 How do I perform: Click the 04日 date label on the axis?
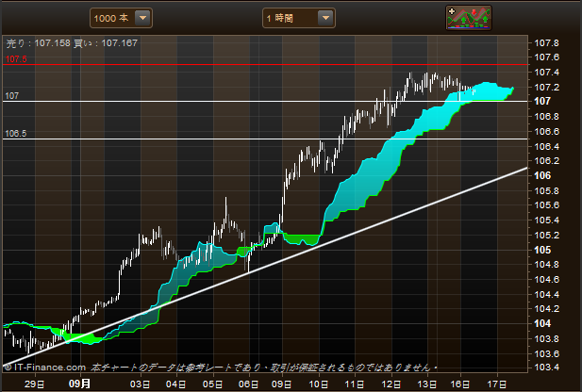[x=176, y=384]
